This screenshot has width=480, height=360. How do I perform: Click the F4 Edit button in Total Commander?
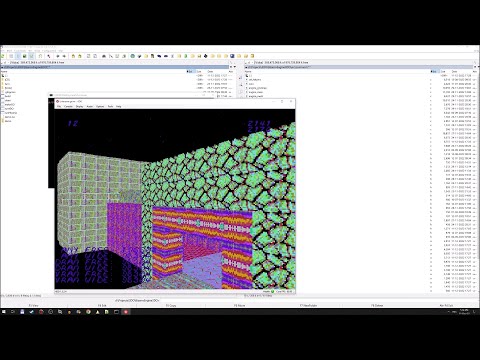click(x=102, y=305)
